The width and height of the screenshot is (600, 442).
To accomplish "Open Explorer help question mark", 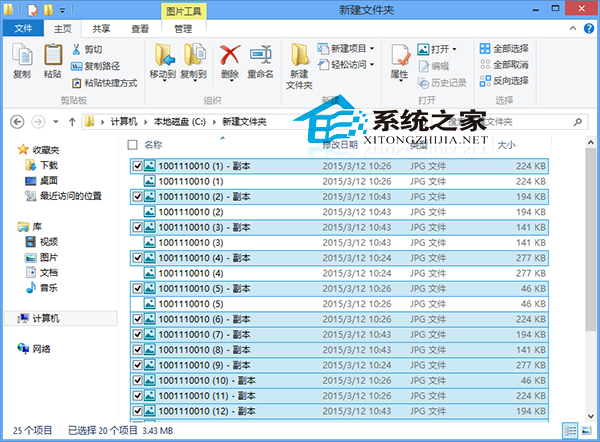I will click(x=589, y=28).
